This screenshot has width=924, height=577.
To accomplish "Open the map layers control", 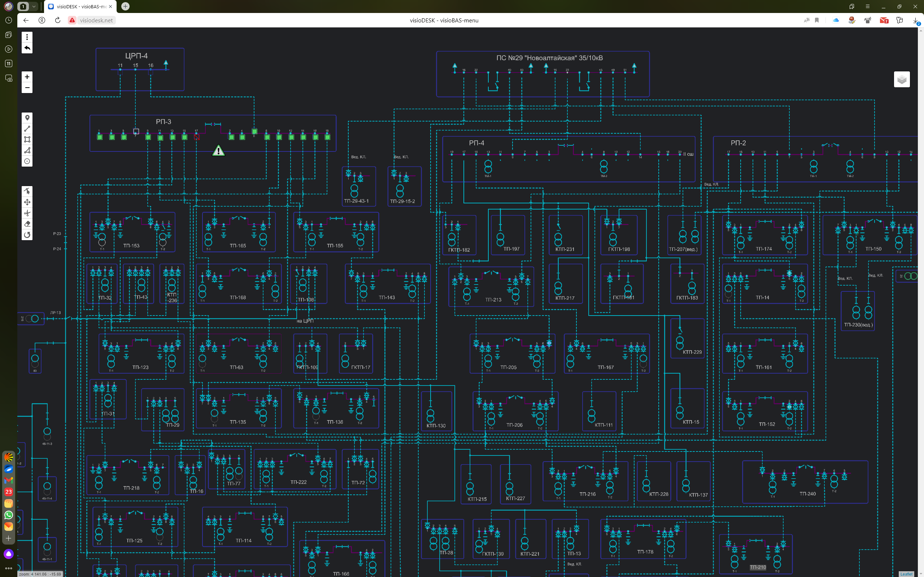I will pos(902,79).
